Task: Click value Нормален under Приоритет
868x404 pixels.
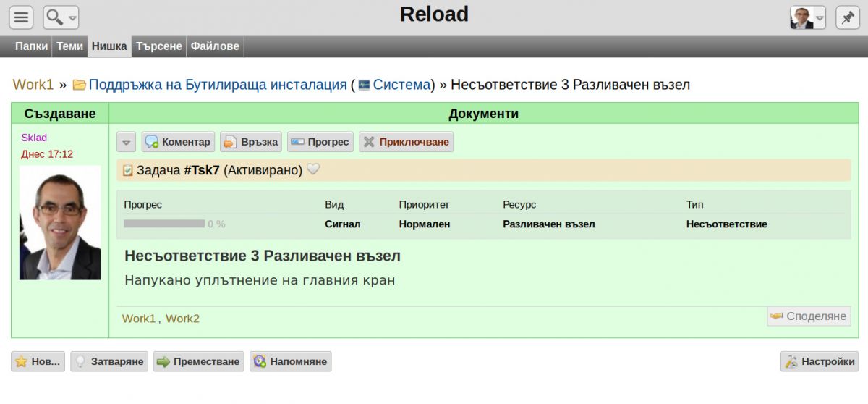Action: tap(425, 224)
